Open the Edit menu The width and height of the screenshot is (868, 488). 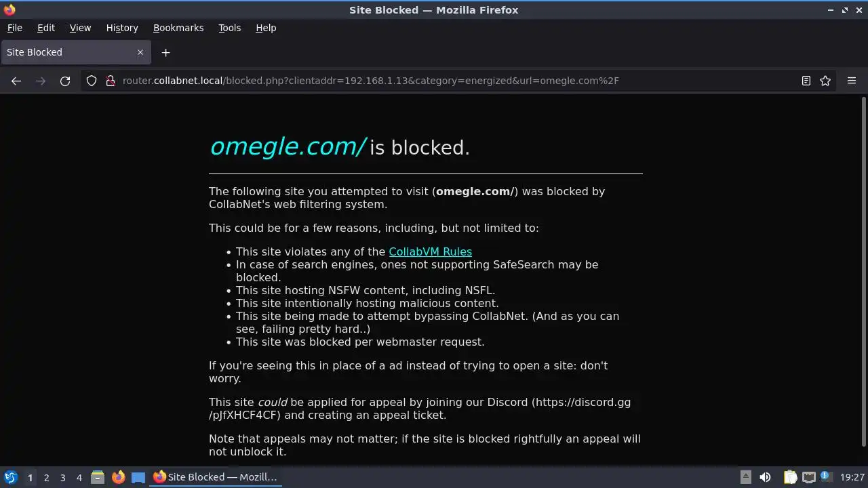click(x=46, y=28)
